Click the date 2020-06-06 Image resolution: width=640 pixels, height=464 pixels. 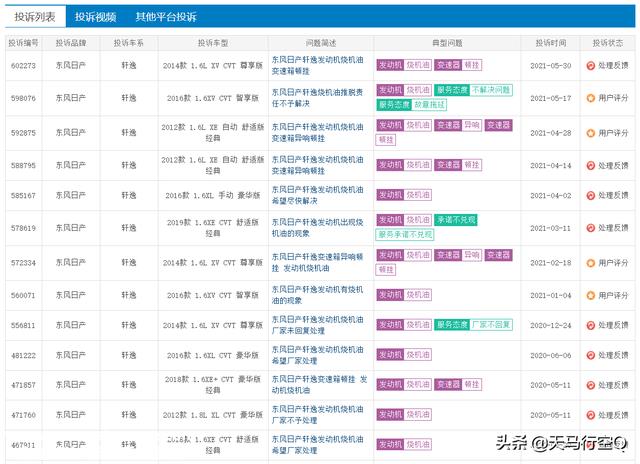(551, 355)
